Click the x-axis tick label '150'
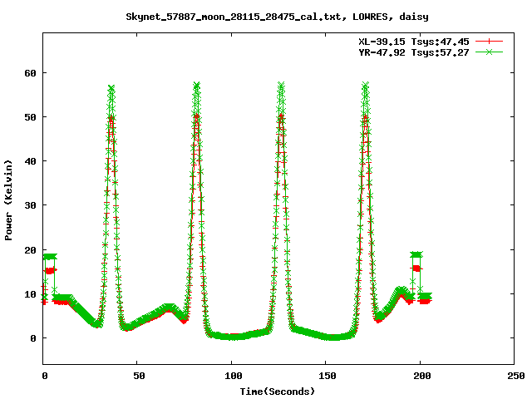Image resolution: width=532 pixels, height=399 pixels. [x=328, y=376]
